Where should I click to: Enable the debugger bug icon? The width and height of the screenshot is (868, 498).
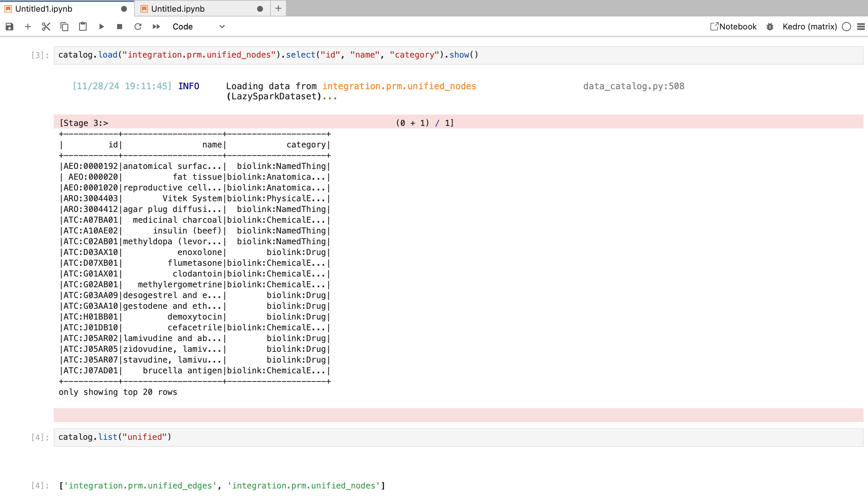tap(770, 27)
